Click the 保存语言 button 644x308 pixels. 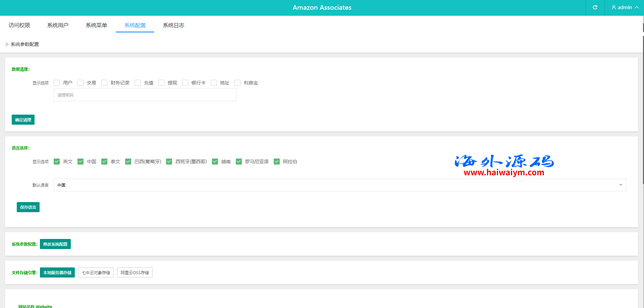point(28,207)
